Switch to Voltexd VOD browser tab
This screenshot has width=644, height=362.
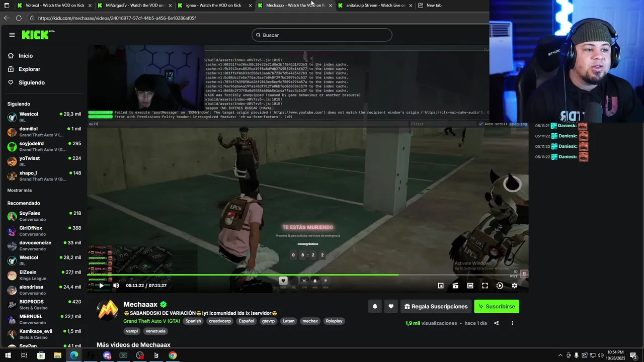[54, 5]
